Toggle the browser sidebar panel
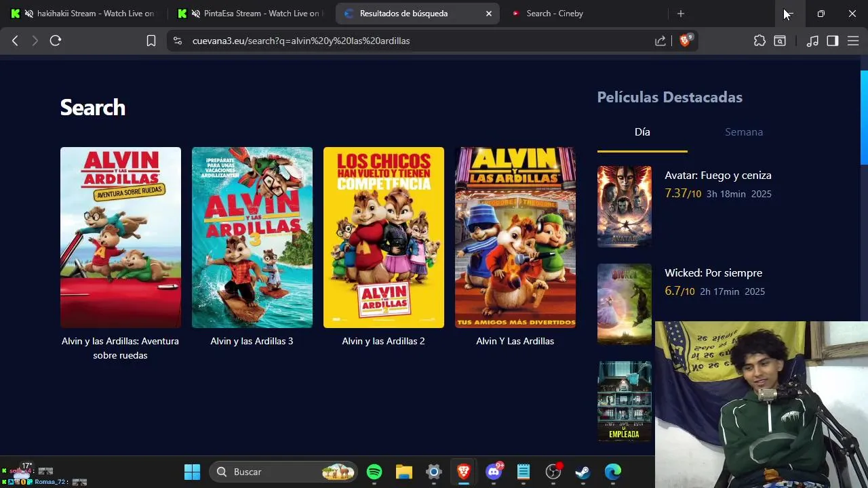868x488 pixels. tap(833, 41)
